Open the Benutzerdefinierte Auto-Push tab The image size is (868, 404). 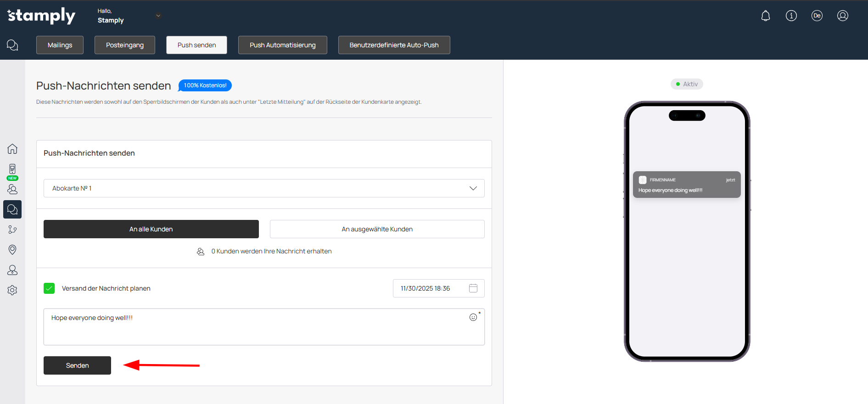(x=394, y=45)
